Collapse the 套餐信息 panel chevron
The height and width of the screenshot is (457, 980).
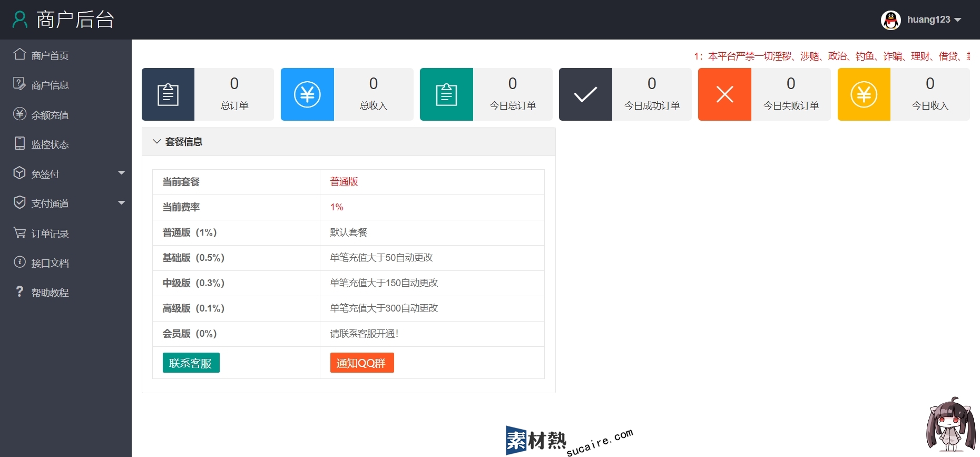coord(156,141)
